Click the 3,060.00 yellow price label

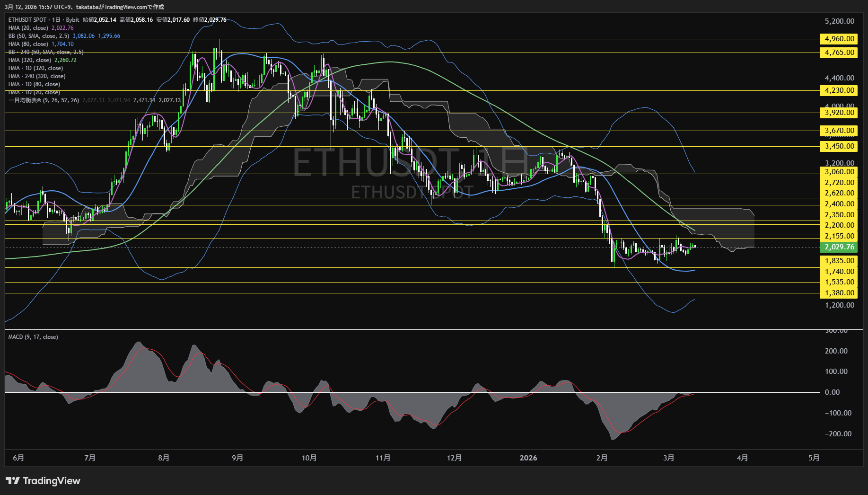[839, 172]
